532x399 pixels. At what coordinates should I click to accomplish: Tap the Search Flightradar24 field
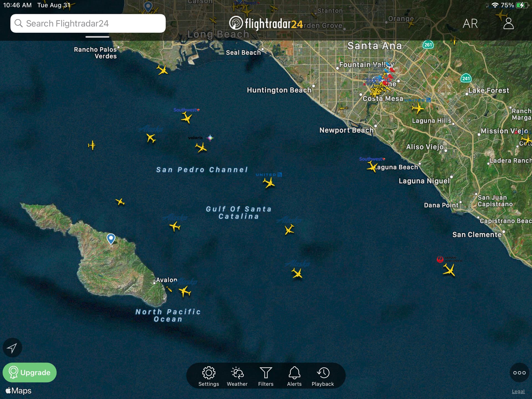click(x=88, y=24)
